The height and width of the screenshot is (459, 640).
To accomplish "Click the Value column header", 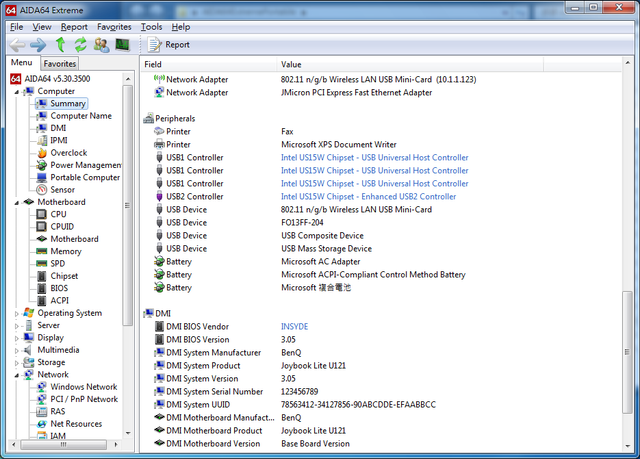I will pyautogui.click(x=410, y=64).
